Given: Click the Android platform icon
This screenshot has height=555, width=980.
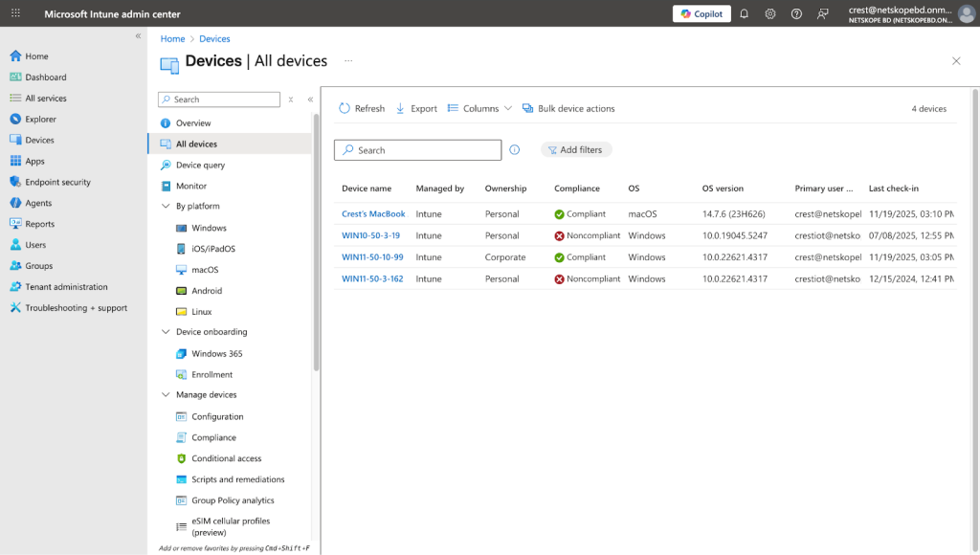Looking at the screenshot, I should 181,291.
